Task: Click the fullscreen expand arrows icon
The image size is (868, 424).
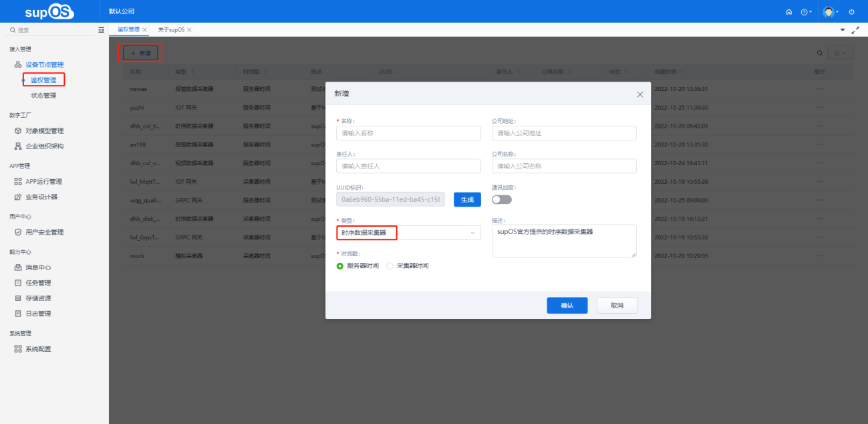Action: (855, 30)
